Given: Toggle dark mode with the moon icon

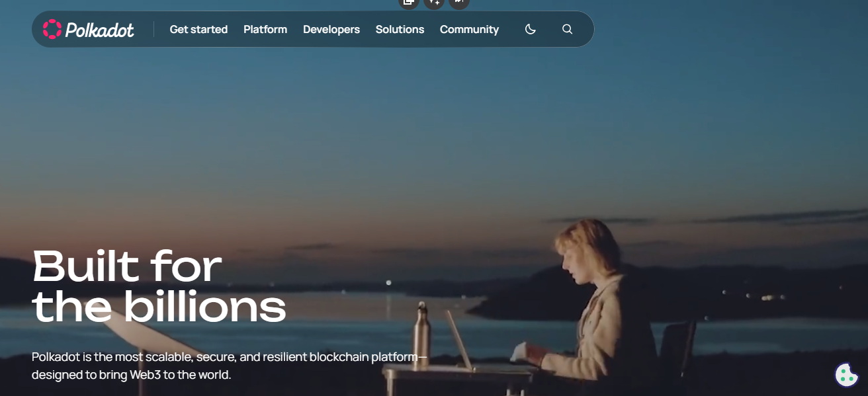Looking at the screenshot, I should coord(530,29).
